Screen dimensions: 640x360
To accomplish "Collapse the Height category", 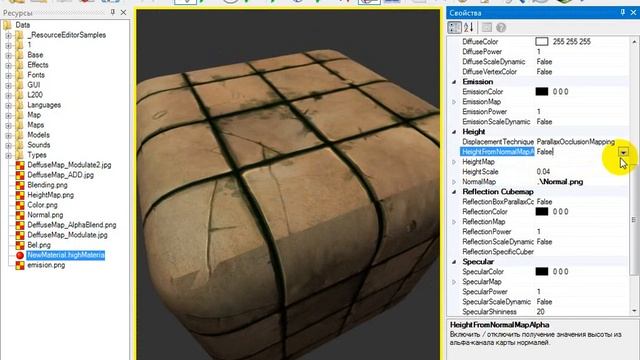I will pyautogui.click(x=454, y=132).
